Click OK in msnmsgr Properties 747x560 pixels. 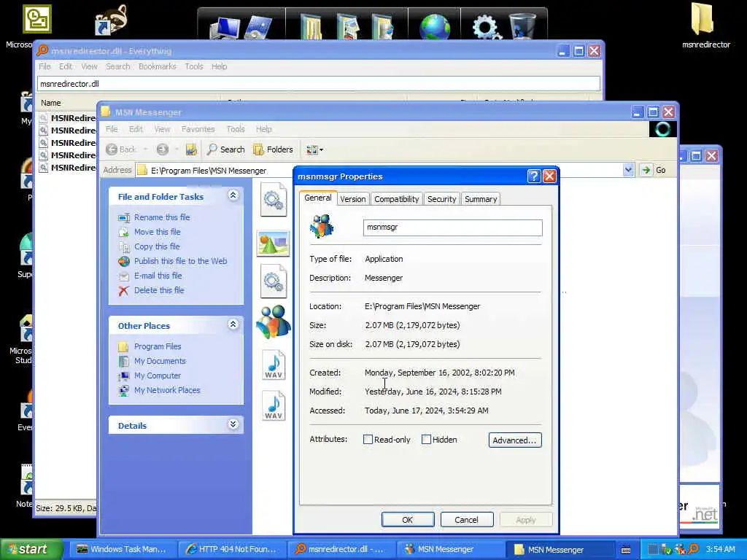[408, 519]
